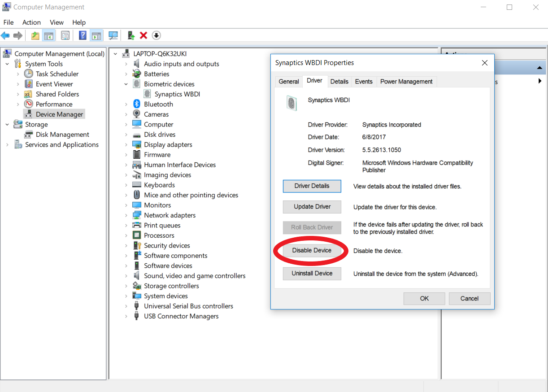This screenshot has width=548, height=392.
Task: Uninstall device with red X toolbar icon
Action: (x=144, y=35)
